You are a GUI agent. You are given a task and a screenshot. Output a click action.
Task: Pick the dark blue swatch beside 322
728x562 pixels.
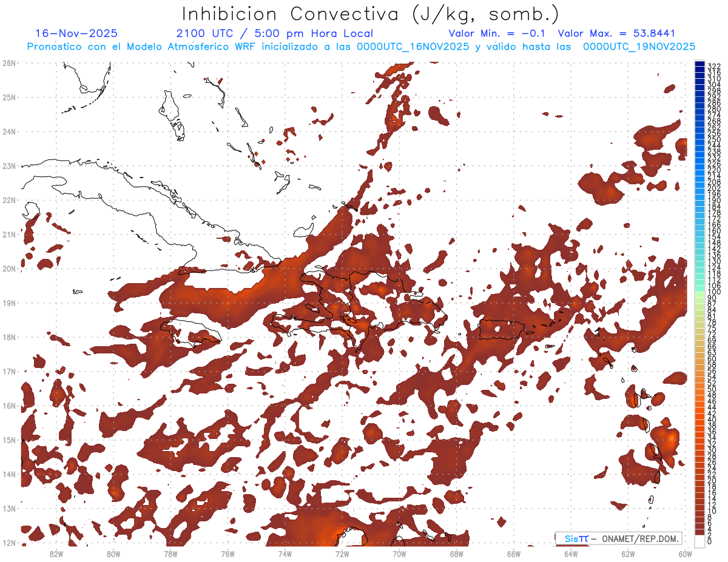700,64
